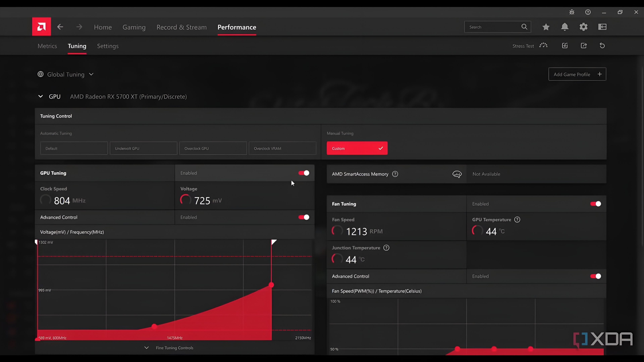644x362 pixels.
Task: Open favorites star icon
Action: click(x=546, y=27)
